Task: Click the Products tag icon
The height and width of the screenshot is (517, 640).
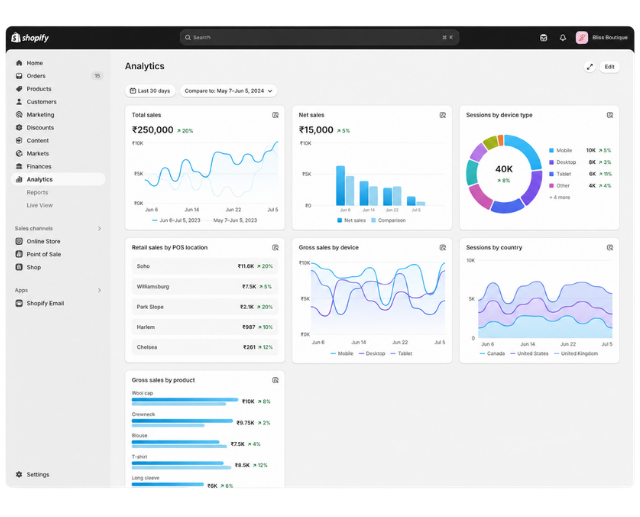Action: pyautogui.click(x=19, y=89)
